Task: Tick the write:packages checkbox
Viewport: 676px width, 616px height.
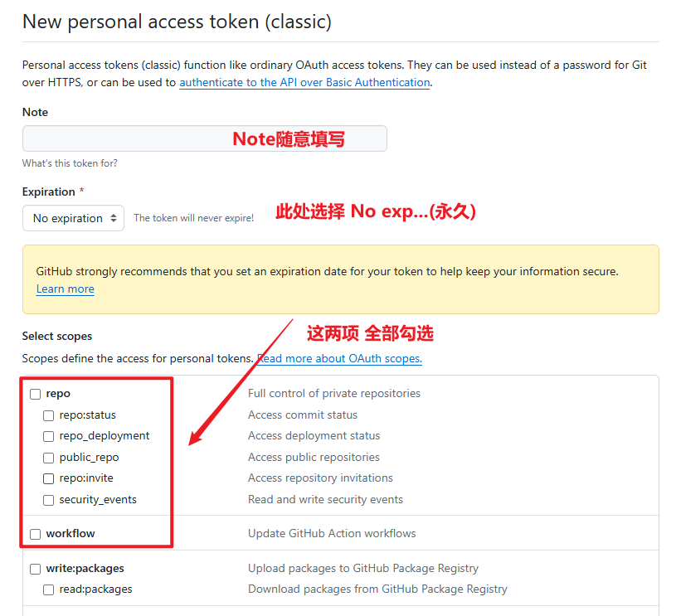Action: (x=36, y=569)
